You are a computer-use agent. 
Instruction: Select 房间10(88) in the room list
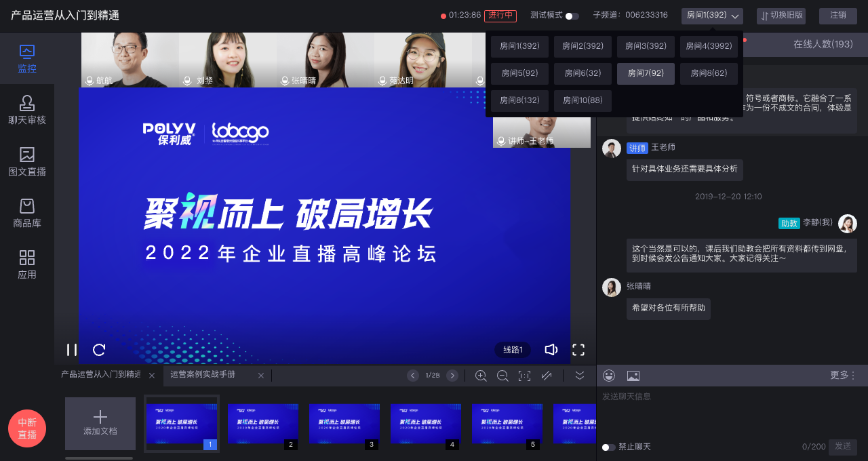(x=583, y=101)
